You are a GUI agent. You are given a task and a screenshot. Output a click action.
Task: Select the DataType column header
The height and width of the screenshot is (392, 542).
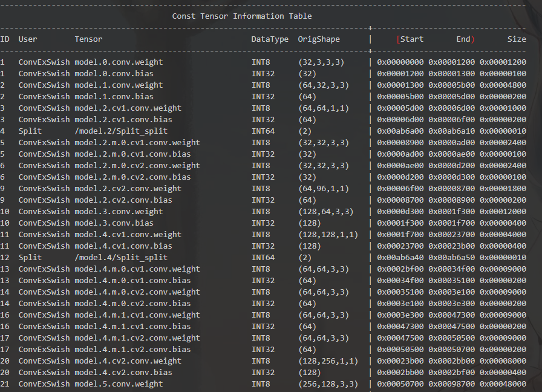[270, 39]
